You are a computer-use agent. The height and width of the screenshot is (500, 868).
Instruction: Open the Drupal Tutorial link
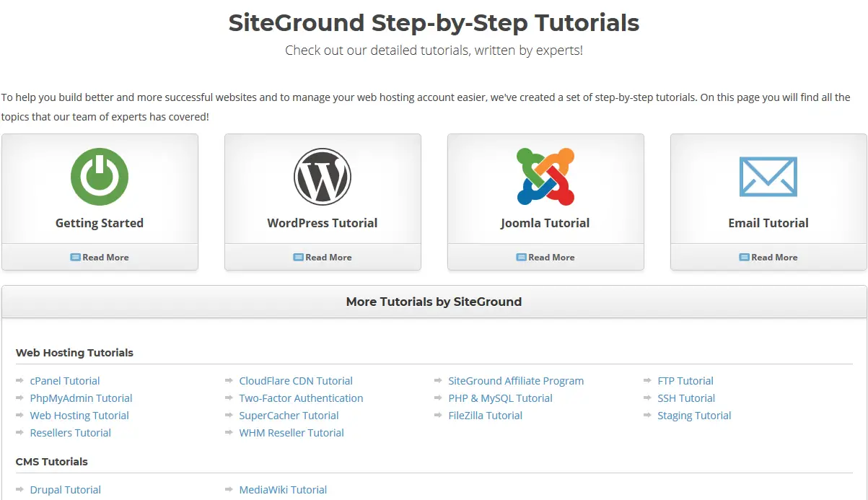point(65,490)
